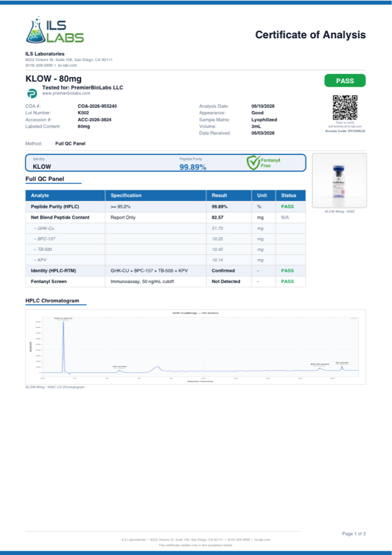Click Date Received '06/03/2026'

click(x=263, y=133)
